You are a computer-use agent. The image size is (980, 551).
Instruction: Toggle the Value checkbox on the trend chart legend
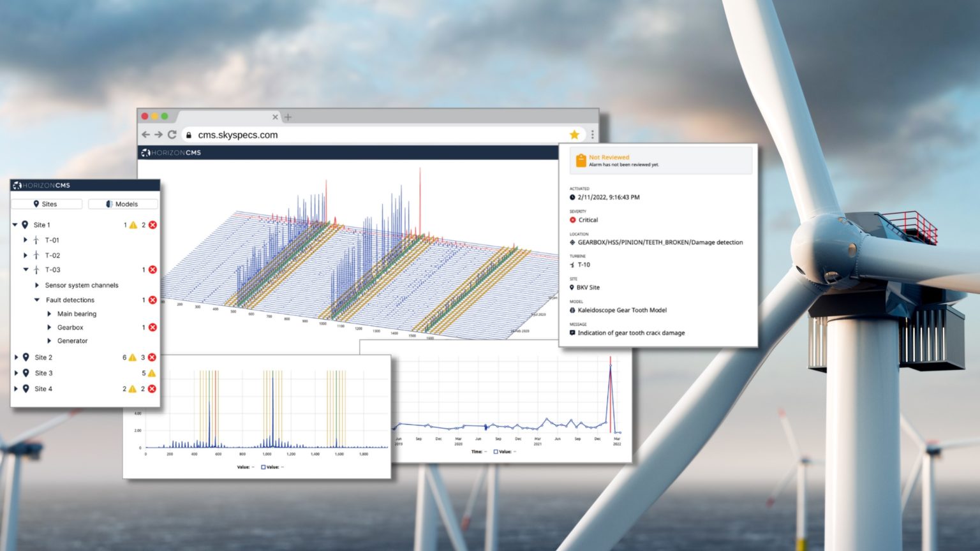coord(495,451)
